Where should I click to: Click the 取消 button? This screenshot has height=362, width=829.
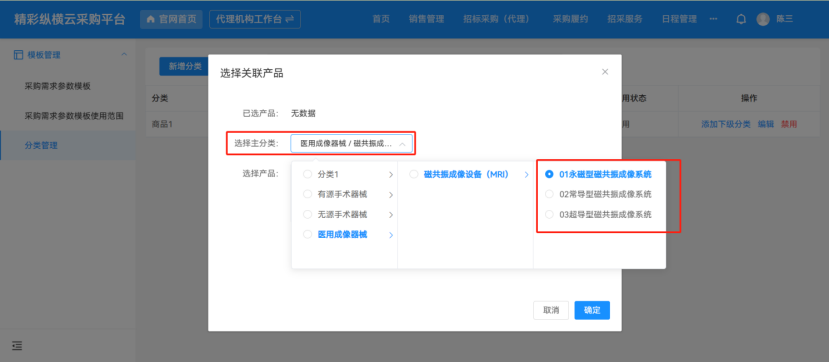(x=551, y=310)
